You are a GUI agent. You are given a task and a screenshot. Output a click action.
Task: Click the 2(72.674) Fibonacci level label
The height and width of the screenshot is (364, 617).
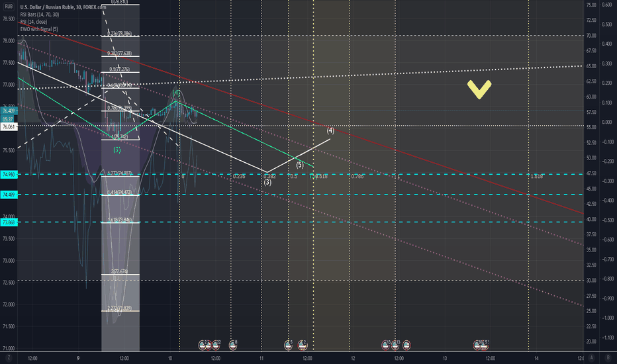(x=120, y=271)
